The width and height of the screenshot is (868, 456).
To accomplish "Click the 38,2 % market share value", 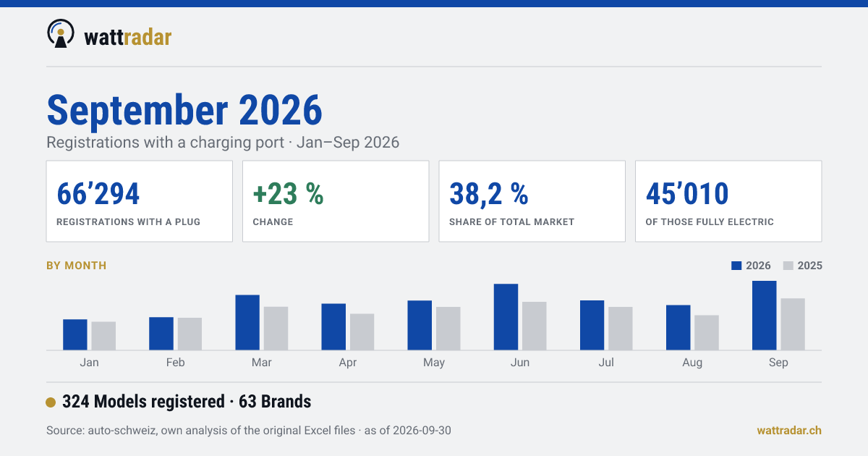I will [x=489, y=193].
